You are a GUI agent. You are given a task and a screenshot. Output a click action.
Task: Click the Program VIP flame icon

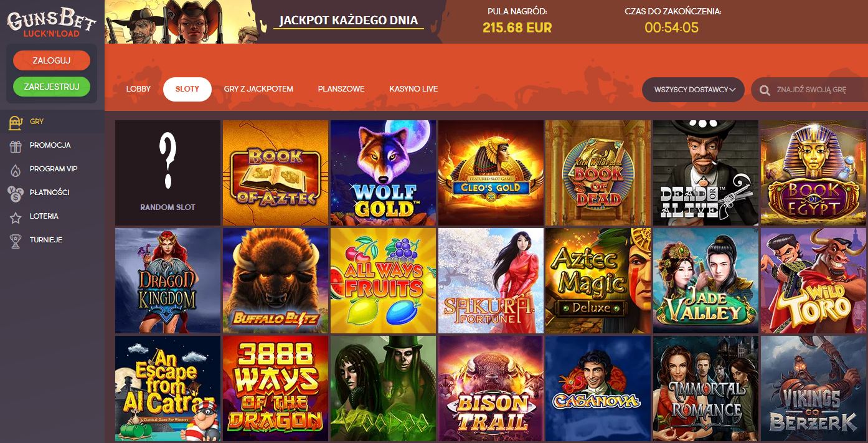coord(16,169)
